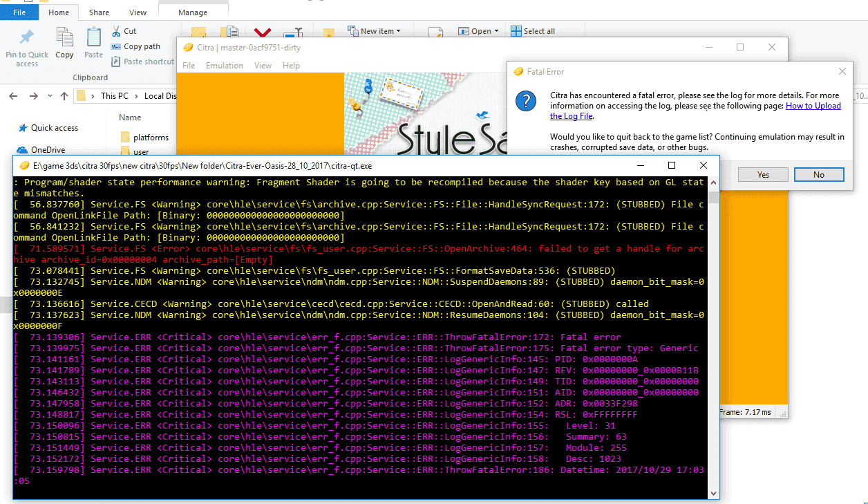Click the 'Fatal error type: Generic' log line
Image resolution: width=868 pixels, height=504 pixels.
tap(356, 348)
